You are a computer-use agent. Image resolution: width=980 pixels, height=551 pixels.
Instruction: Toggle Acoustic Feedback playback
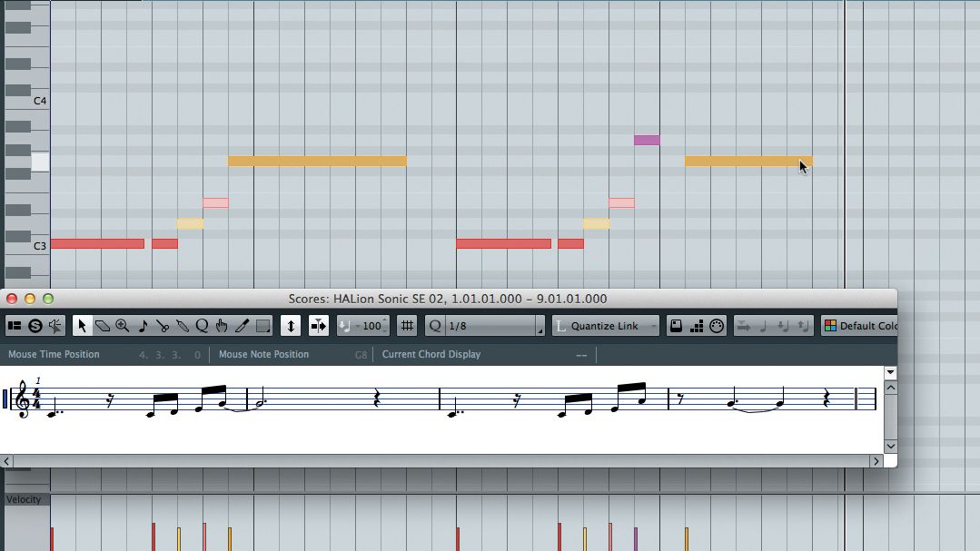pyautogui.click(x=54, y=324)
